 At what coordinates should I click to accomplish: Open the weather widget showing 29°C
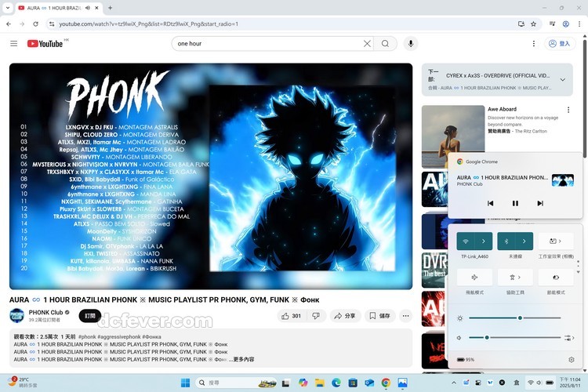pos(23,383)
